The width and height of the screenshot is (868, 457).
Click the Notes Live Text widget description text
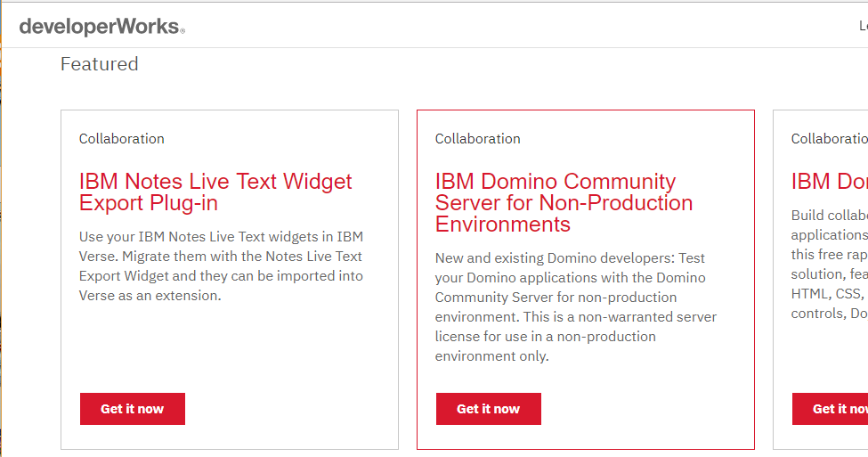pyautogui.click(x=221, y=265)
